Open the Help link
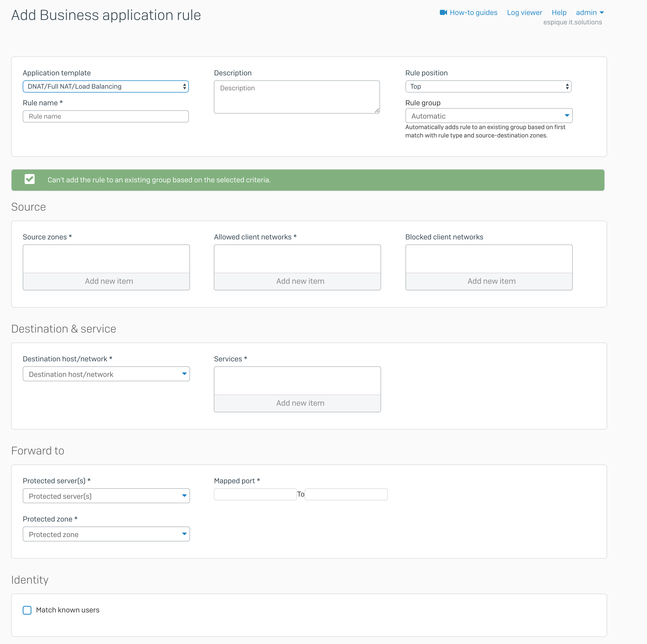 pos(559,13)
